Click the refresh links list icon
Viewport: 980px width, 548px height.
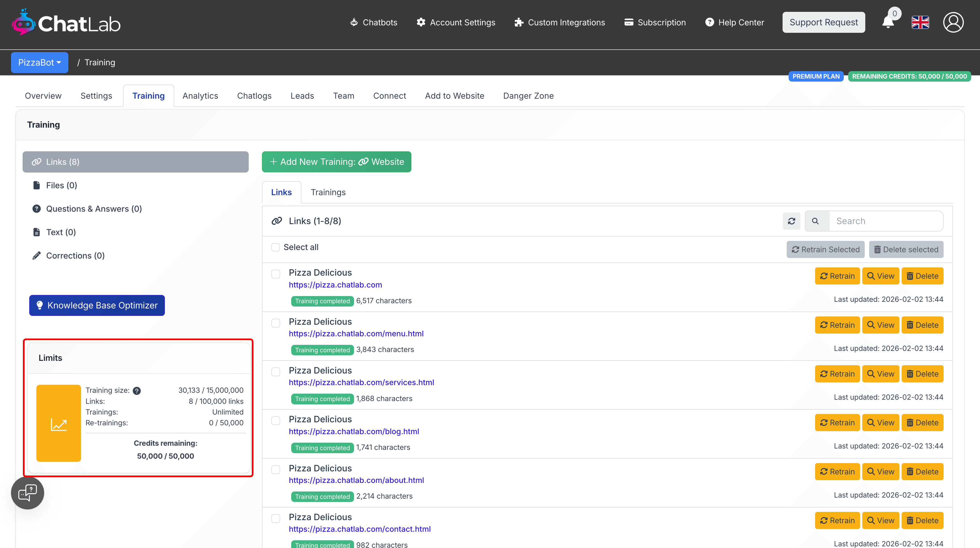[x=791, y=221]
